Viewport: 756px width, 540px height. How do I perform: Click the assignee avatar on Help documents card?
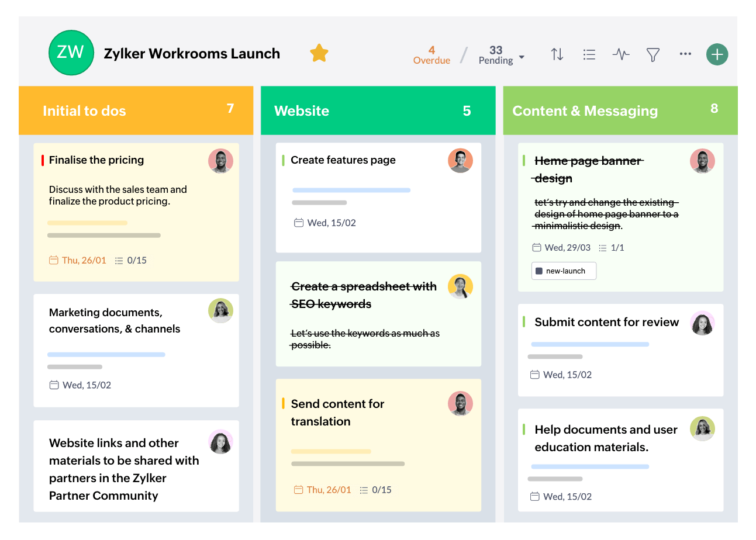coord(702,428)
